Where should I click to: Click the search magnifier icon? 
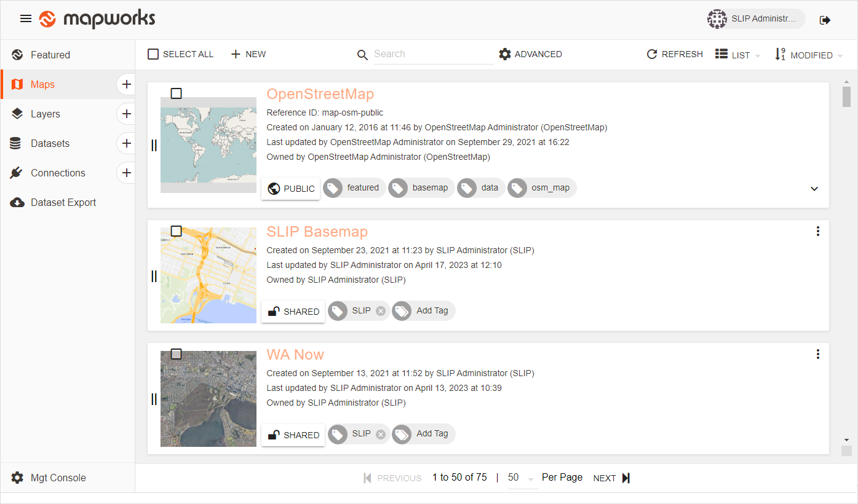point(363,55)
